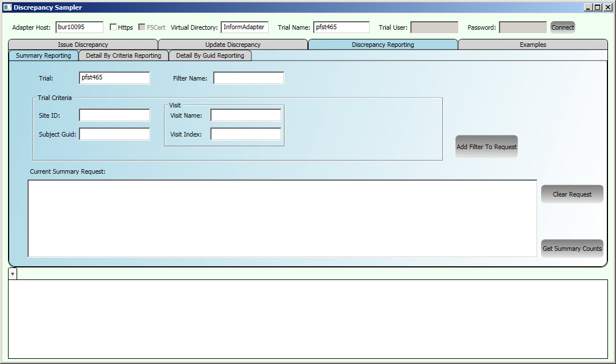Image resolution: width=616 pixels, height=364 pixels.
Task: Click the Site ID text box
Action: tap(114, 115)
